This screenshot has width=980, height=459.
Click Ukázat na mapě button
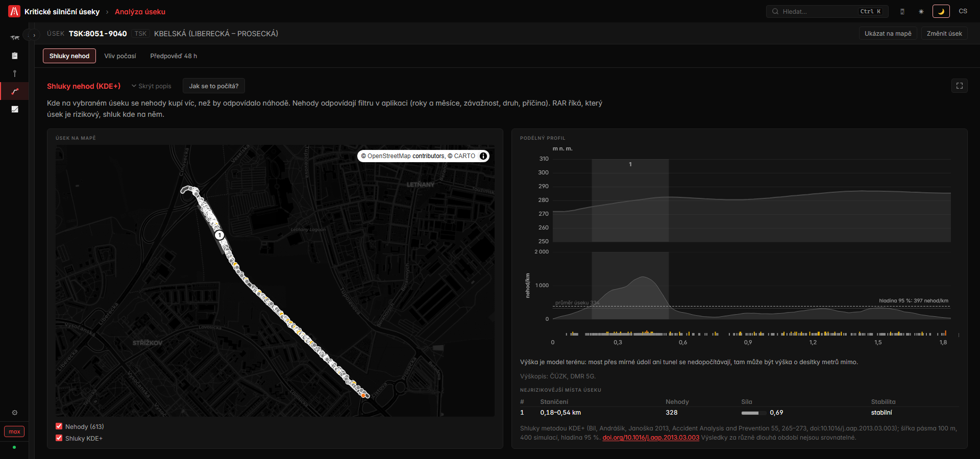pyautogui.click(x=888, y=34)
